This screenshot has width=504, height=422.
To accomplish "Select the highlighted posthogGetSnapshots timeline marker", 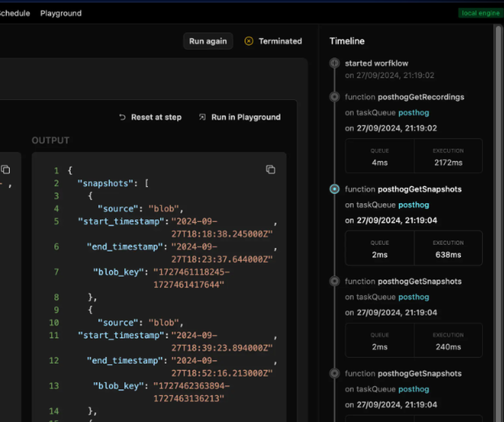I will click(334, 189).
